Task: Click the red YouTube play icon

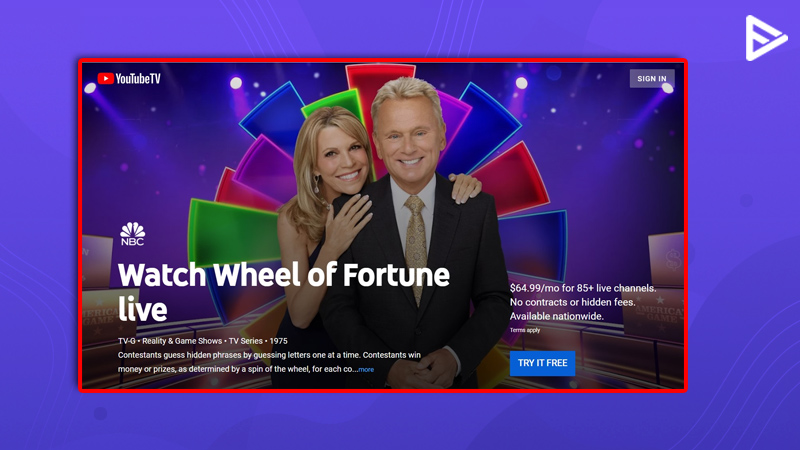Action: click(105, 79)
